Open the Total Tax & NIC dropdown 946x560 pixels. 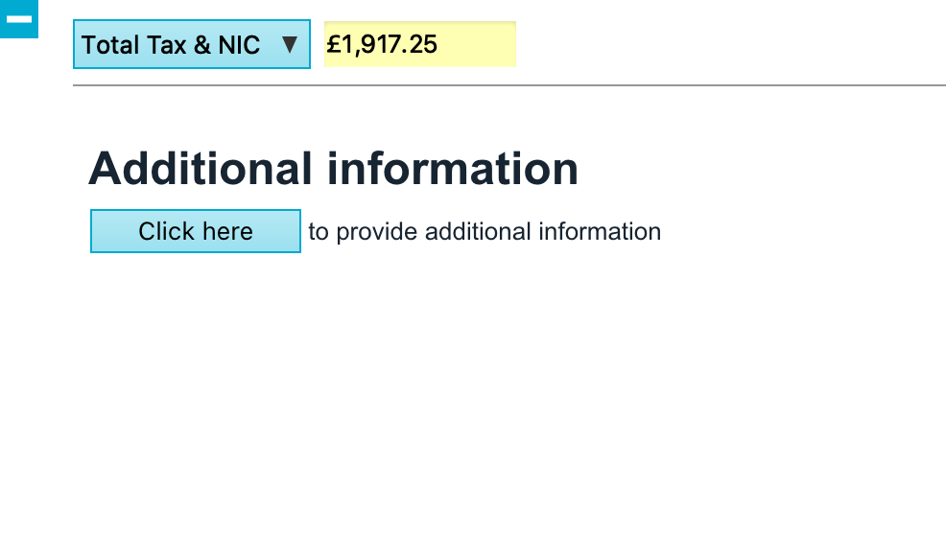[x=192, y=44]
